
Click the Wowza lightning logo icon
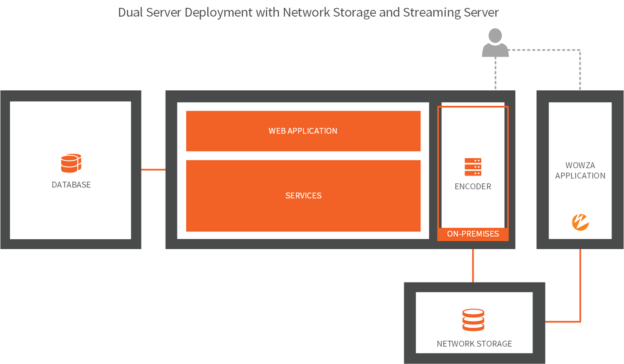pyautogui.click(x=580, y=222)
